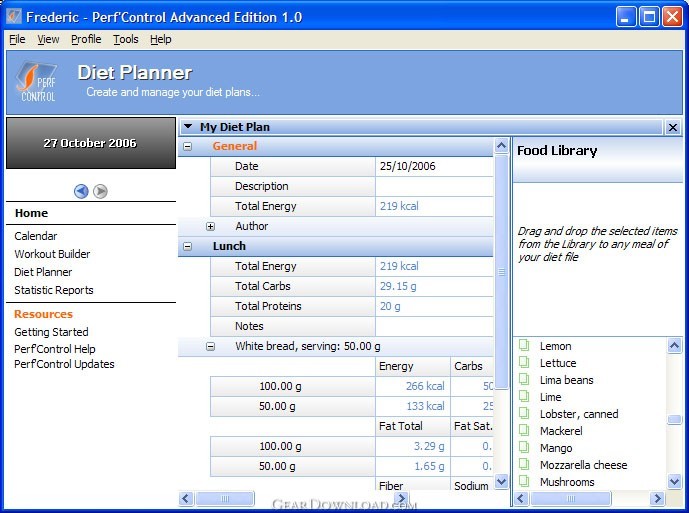Click the 3.29 g Fat Total cell

coord(413,446)
